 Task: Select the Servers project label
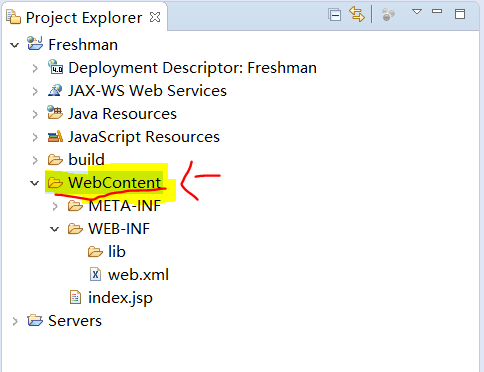coord(75,321)
